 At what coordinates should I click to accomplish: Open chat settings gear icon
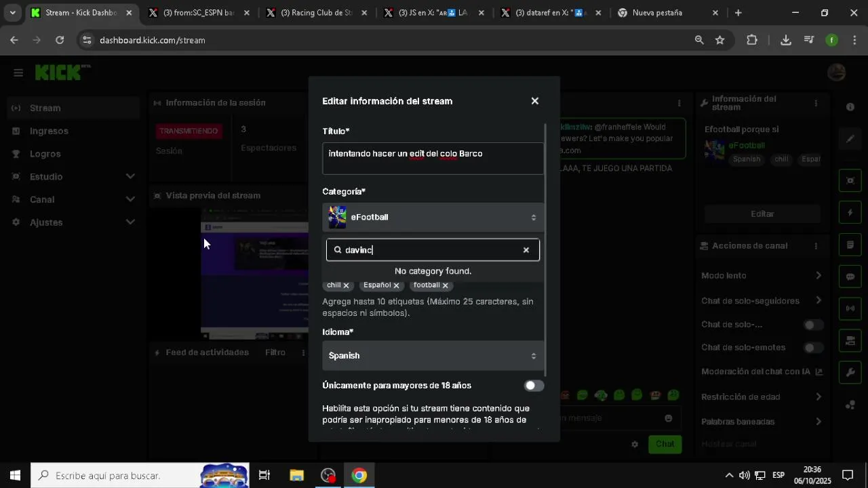coord(635,445)
